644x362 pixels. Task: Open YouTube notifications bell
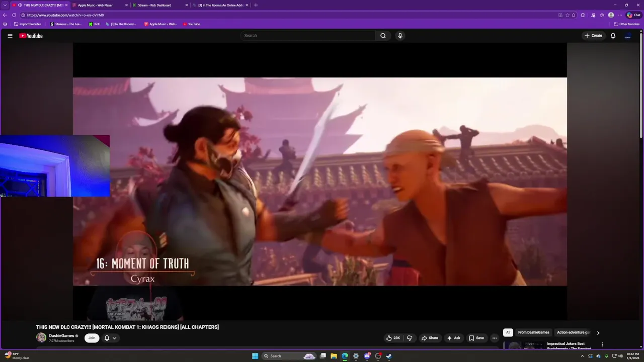click(613, 36)
